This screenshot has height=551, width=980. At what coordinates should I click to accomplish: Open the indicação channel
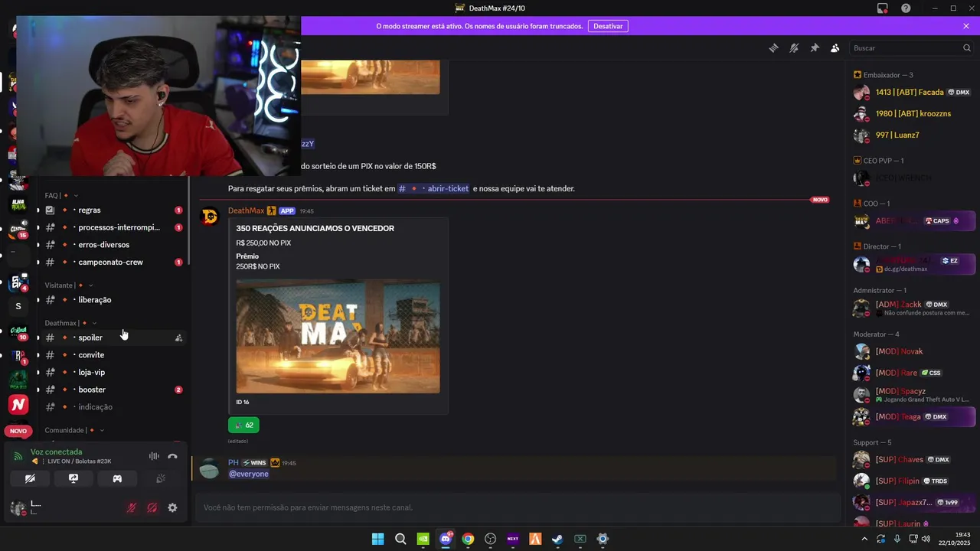[113, 407]
